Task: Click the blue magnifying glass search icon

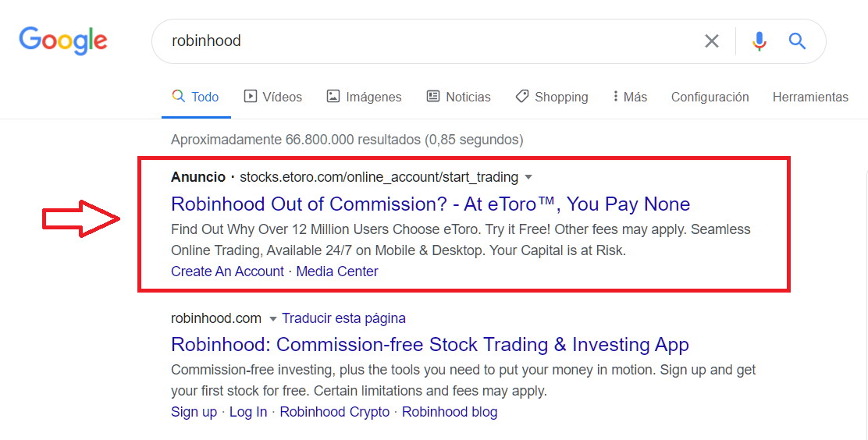Action: [x=797, y=41]
